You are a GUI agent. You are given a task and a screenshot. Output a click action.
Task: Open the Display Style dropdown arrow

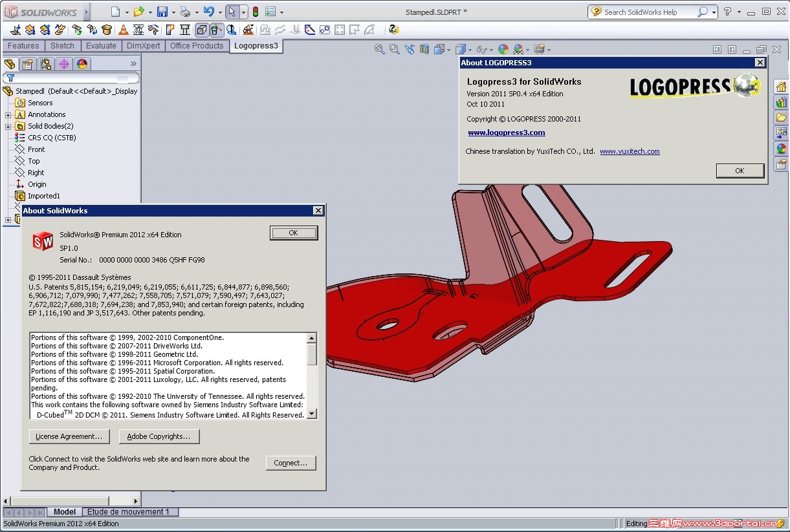click(x=470, y=50)
